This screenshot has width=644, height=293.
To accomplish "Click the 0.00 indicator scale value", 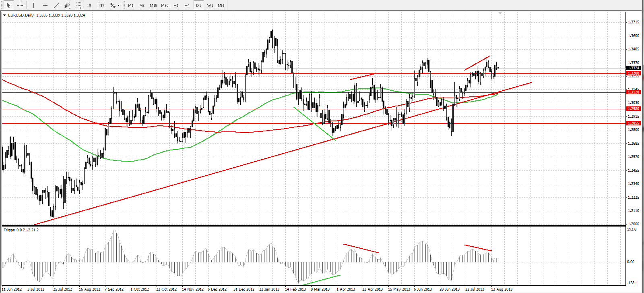I will tap(631, 262).
